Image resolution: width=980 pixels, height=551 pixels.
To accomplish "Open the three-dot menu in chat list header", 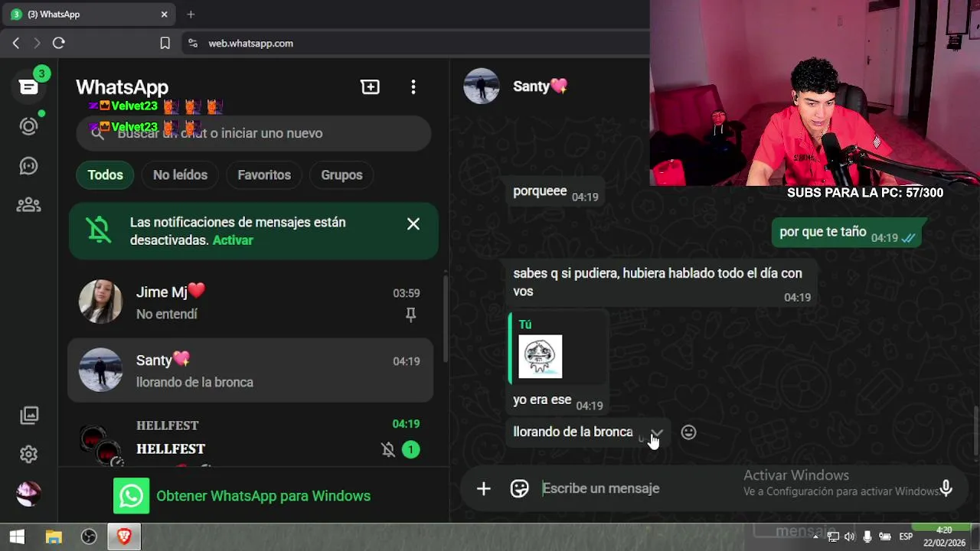I will [x=413, y=87].
